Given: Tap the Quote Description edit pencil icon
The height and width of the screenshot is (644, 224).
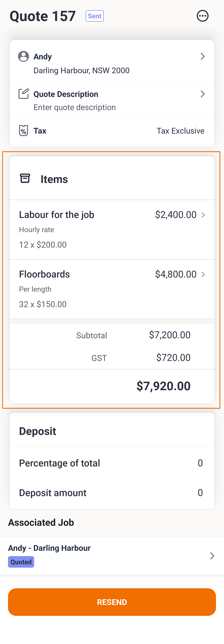Looking at the screenshot, I should pyautogui.click(x=24, y=94).
